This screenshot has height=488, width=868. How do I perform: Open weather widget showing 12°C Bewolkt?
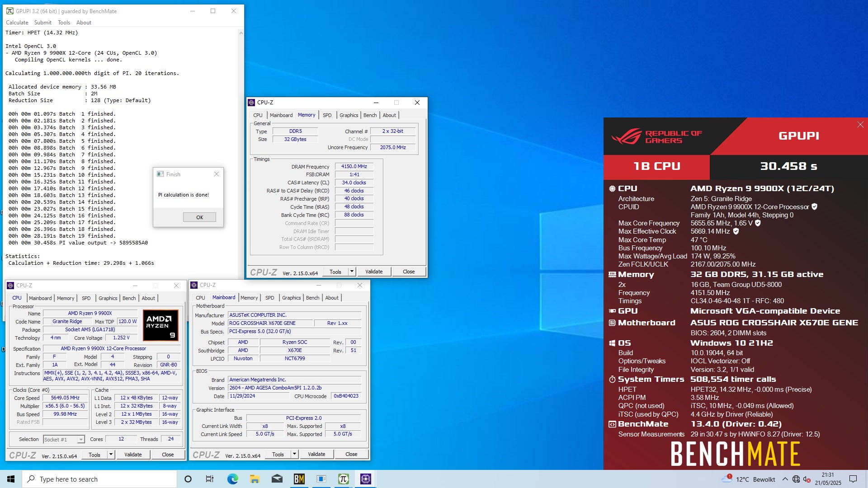point(749,479)
